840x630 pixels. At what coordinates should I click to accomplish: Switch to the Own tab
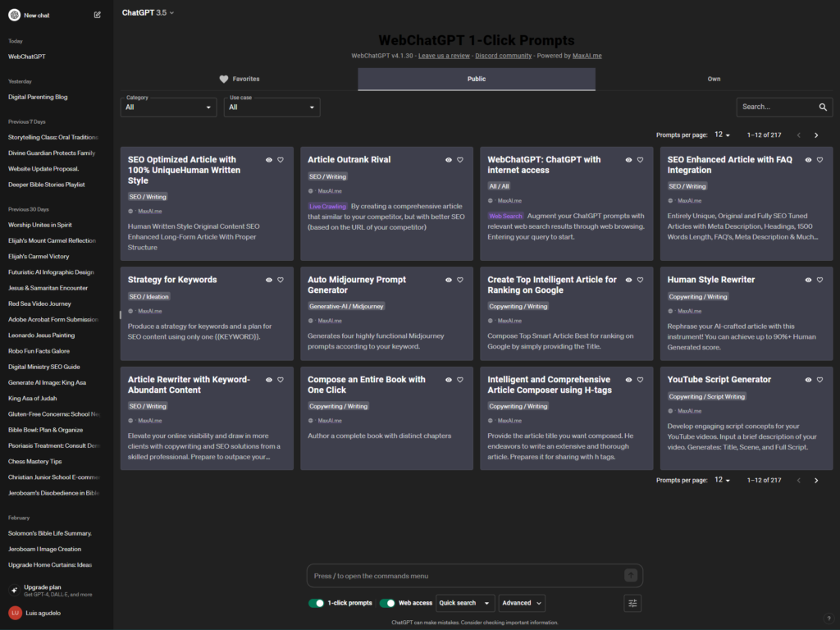coord(714,79)
